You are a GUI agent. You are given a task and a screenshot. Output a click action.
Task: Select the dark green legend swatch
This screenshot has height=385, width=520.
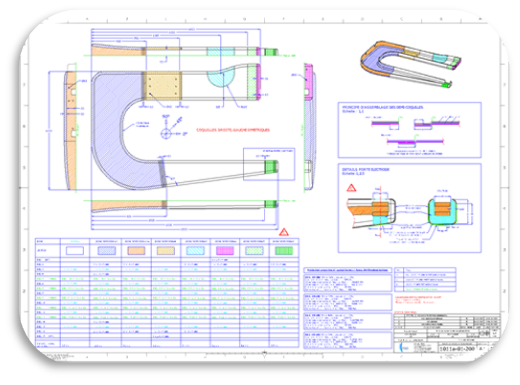(x=284, y=250)
